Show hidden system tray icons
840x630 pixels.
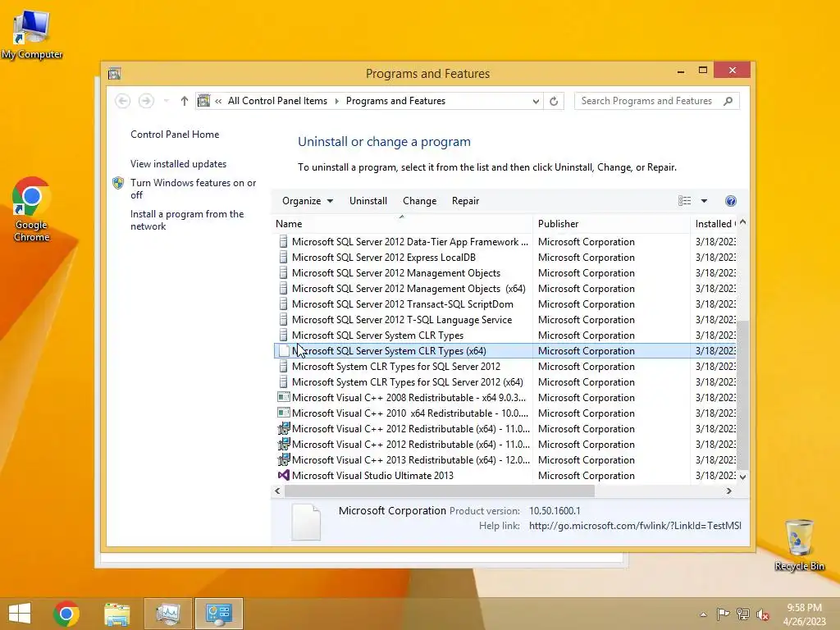(x=703, y=614)
